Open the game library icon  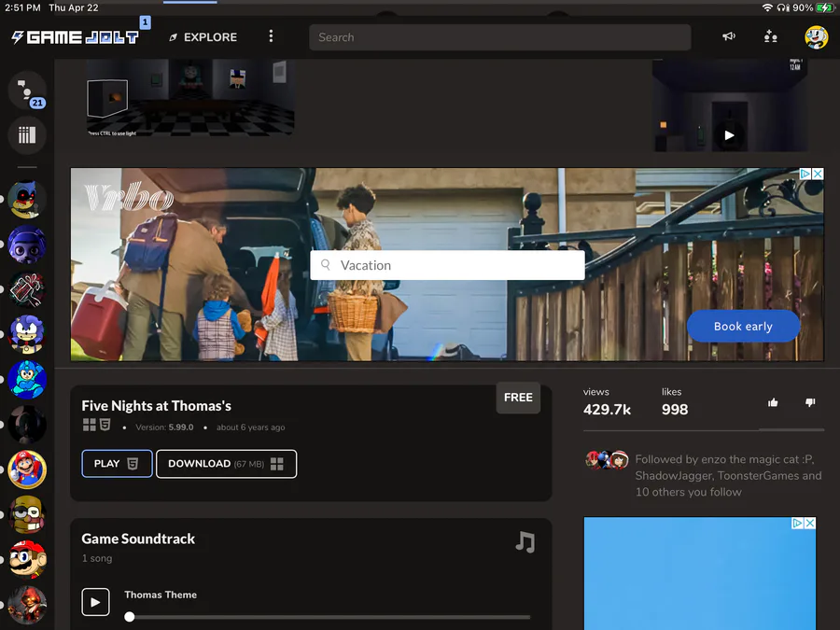[x=27, y=134]
